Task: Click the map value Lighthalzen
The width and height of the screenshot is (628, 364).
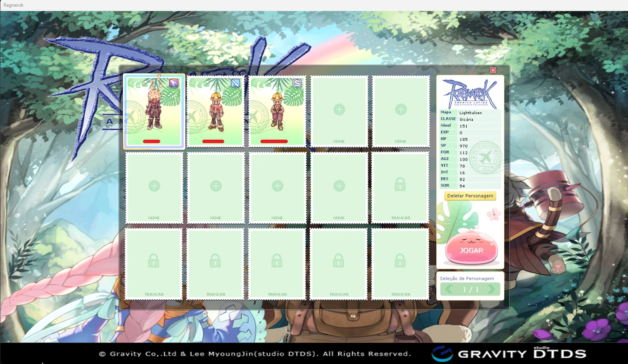Action: coord(471,113)
